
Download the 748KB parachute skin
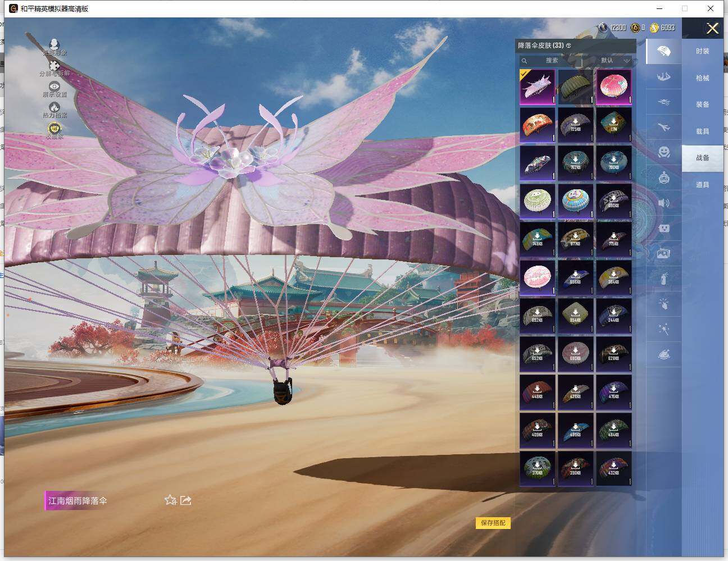click(538, 240)
